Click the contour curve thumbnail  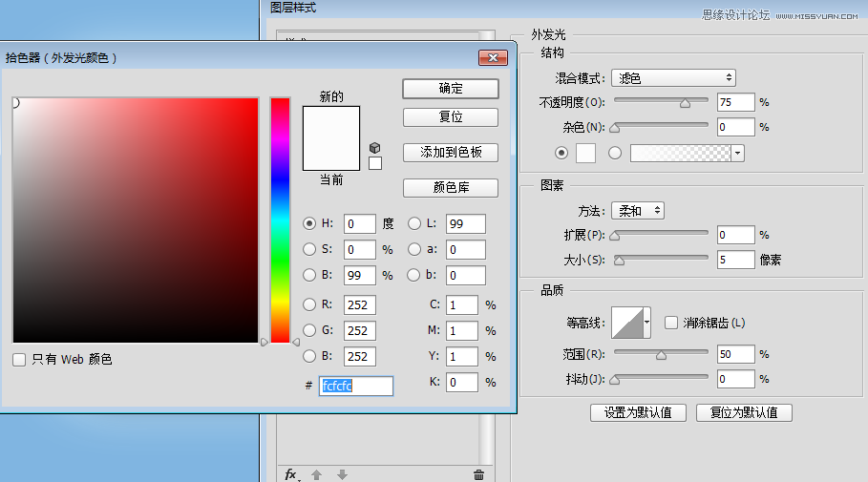click(627, 323)
